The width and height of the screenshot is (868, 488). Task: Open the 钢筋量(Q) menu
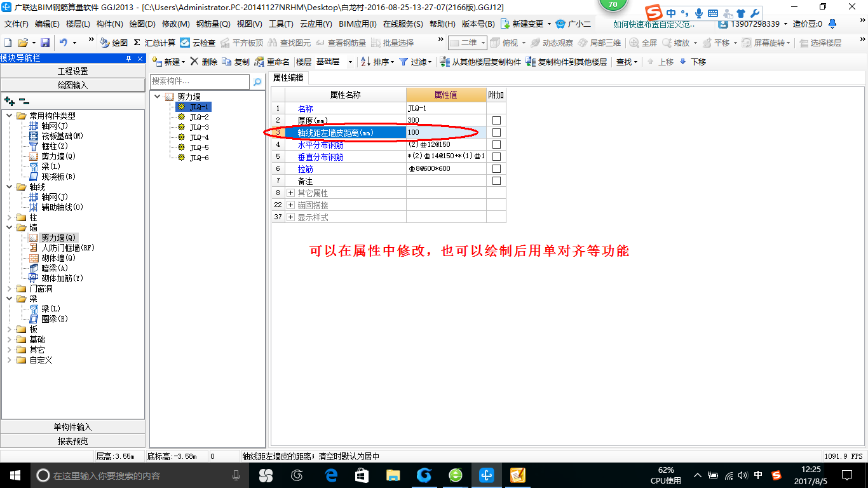tap(214, 24)
